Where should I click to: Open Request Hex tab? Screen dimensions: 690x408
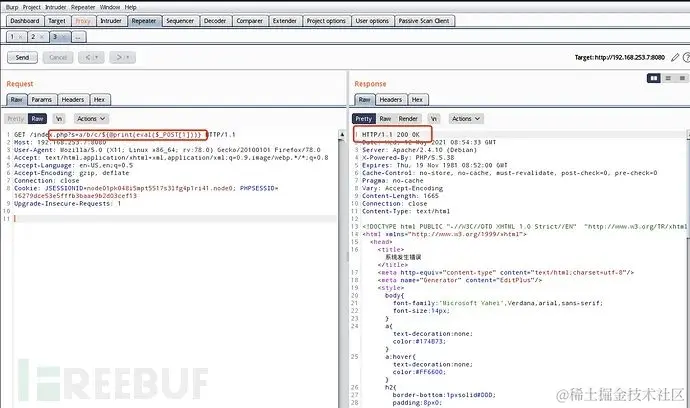pos(100,99)
